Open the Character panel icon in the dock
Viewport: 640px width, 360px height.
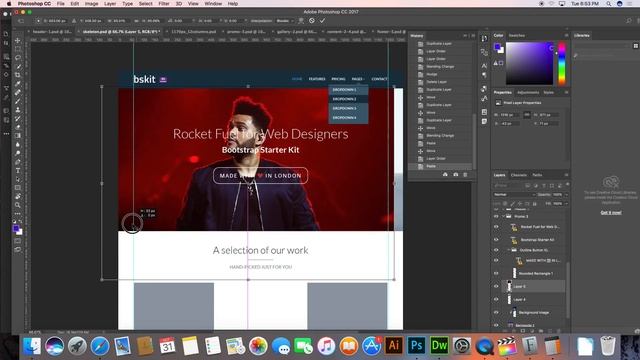pyautogui.click(x=484, y=65)
